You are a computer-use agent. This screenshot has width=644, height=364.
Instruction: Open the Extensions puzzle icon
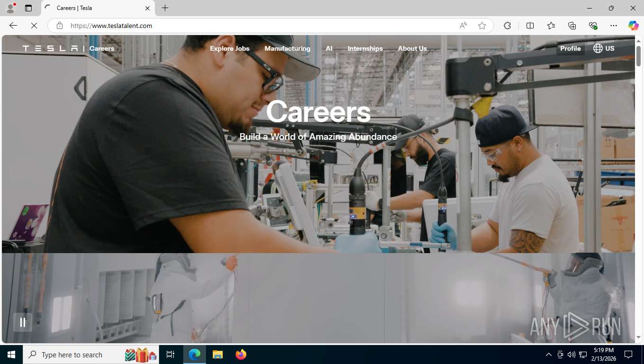[x=507, y=26]
